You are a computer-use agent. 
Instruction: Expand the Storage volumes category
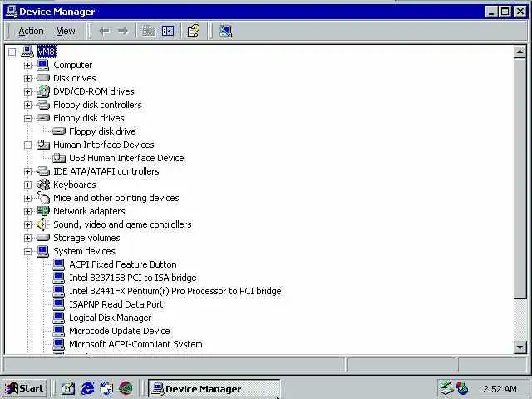27,238
